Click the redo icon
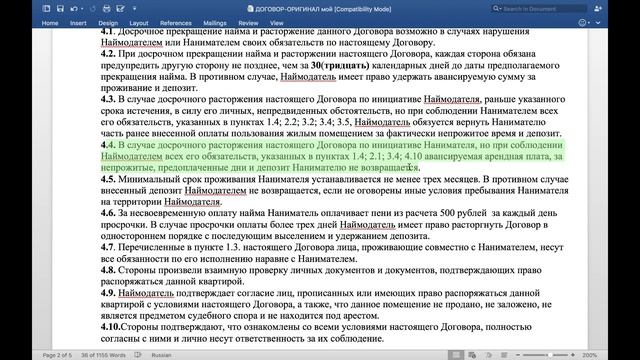640x360 pixels. point(93,9)
